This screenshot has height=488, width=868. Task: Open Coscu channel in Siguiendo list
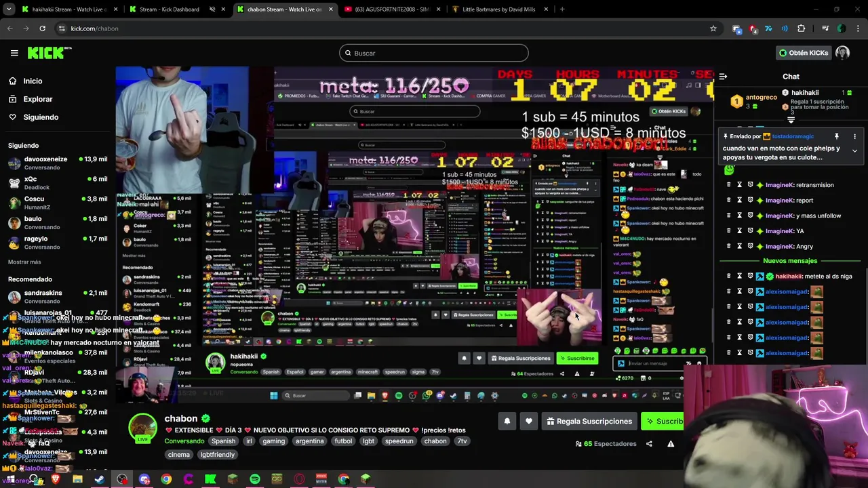coord(58,203)
